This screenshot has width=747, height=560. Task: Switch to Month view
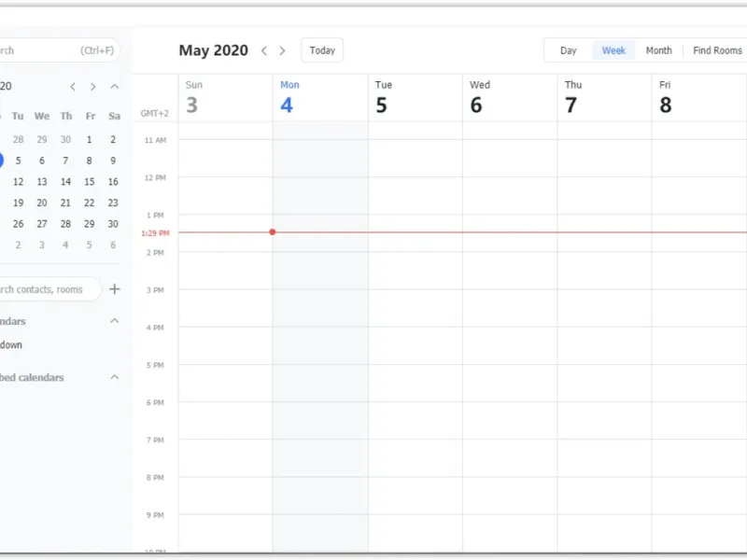[x=658, y=50]
